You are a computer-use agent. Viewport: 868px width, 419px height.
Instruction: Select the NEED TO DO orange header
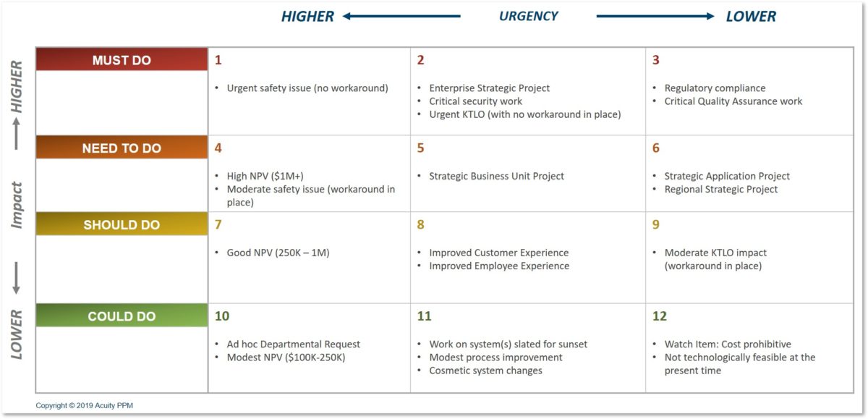(x=122, y=148)
